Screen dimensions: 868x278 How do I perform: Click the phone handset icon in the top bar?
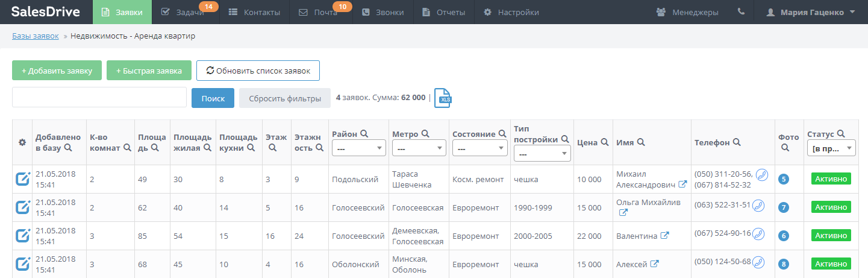pos(741,12)
